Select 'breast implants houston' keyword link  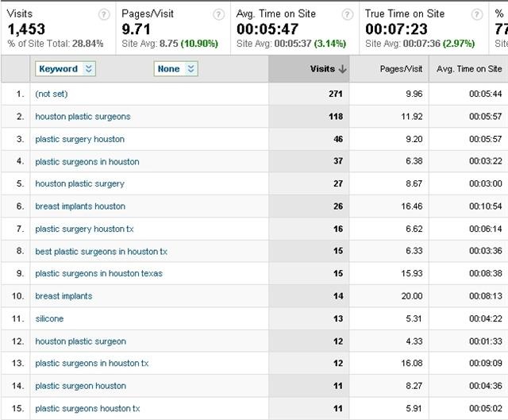[x=80, y=206]
